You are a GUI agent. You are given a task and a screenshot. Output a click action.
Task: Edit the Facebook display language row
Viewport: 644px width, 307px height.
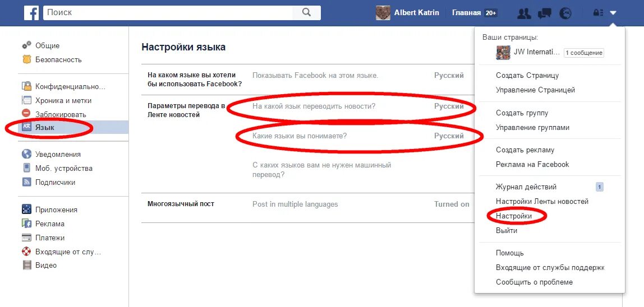tap(307, 79)
